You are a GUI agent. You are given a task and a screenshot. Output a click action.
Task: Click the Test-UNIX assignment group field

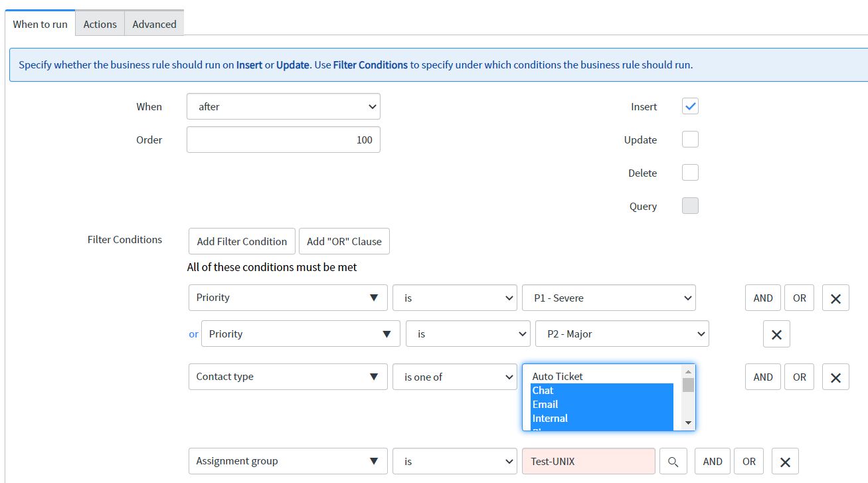coord(588,461)
